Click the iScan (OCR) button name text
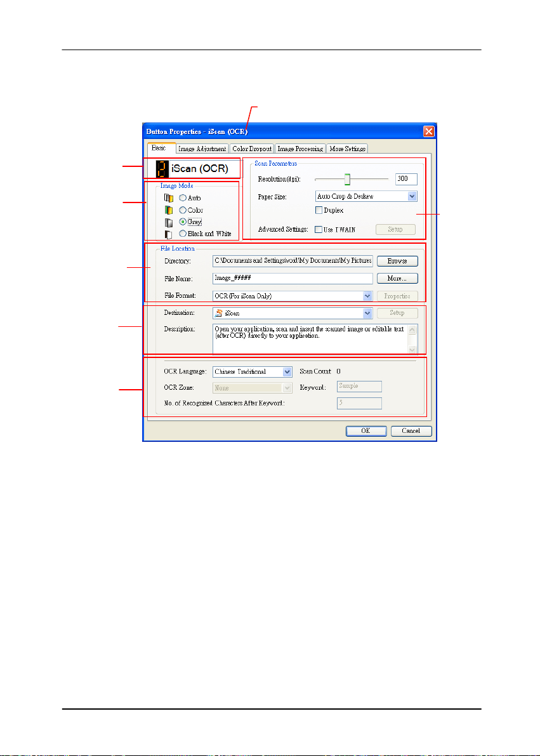The height and width of the screenshot is (756, 540). click(x=200, y=169)
